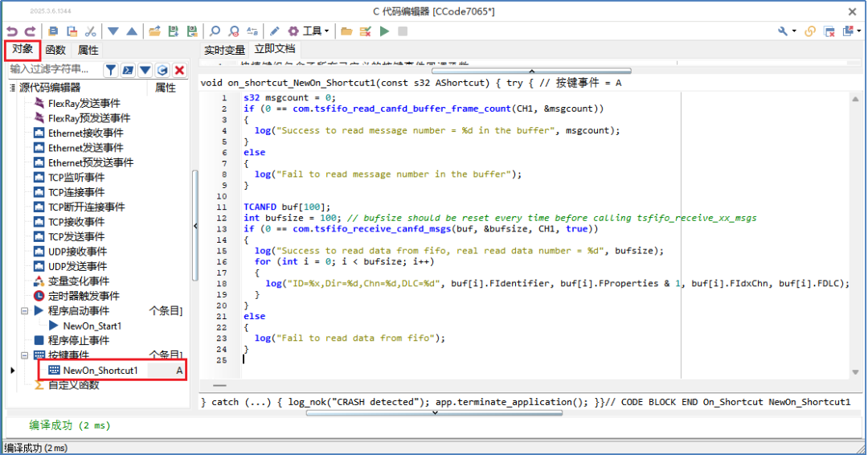Clear filter with the red X icon

179,70
